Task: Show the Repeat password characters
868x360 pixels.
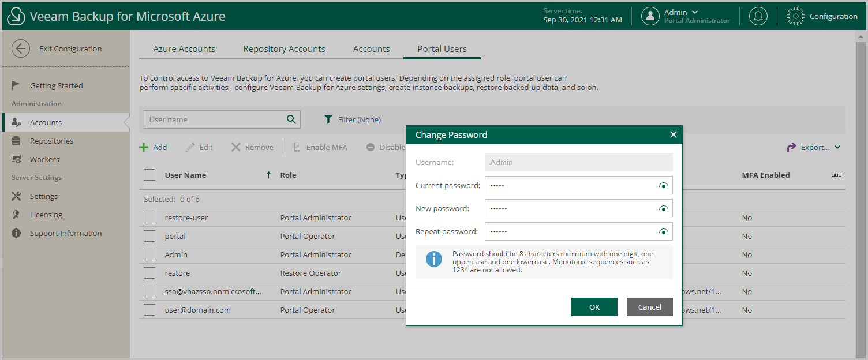Action: [664, 231]
